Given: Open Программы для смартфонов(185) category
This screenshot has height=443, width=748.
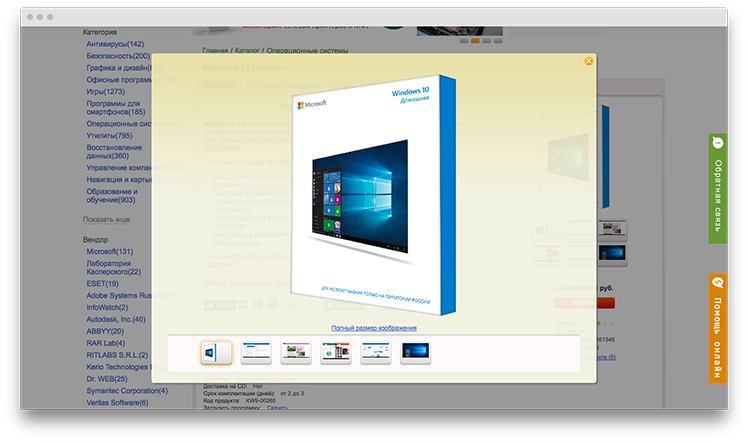Looking at the screenshot, I should pyautogui.click(x=115, y=108).
